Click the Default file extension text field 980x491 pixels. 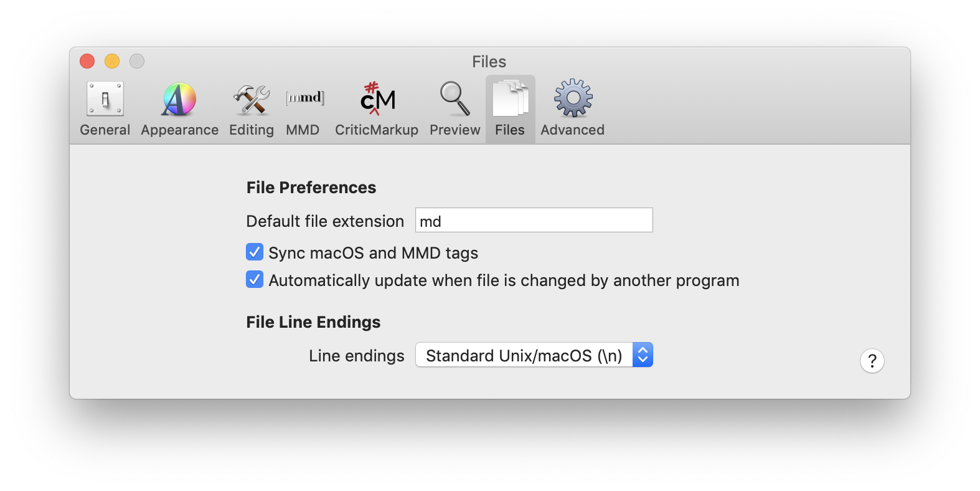pyautogui.click(x=534, y=221)
